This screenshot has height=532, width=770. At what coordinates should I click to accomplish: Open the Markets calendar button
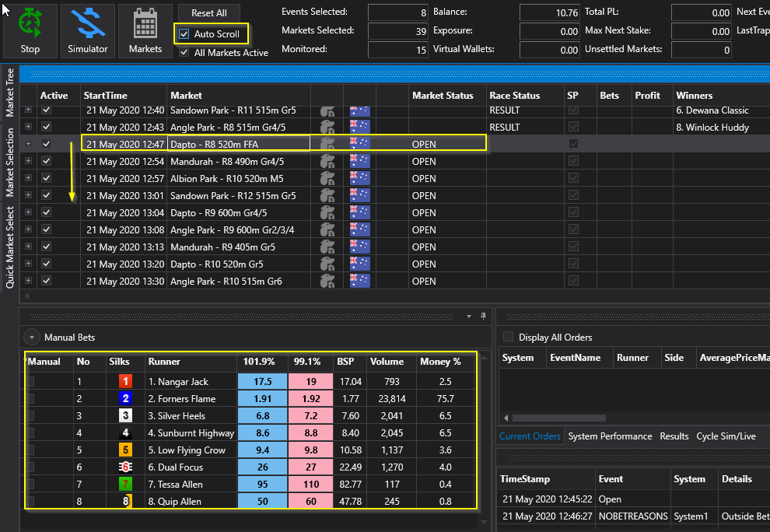pos(145,31)
